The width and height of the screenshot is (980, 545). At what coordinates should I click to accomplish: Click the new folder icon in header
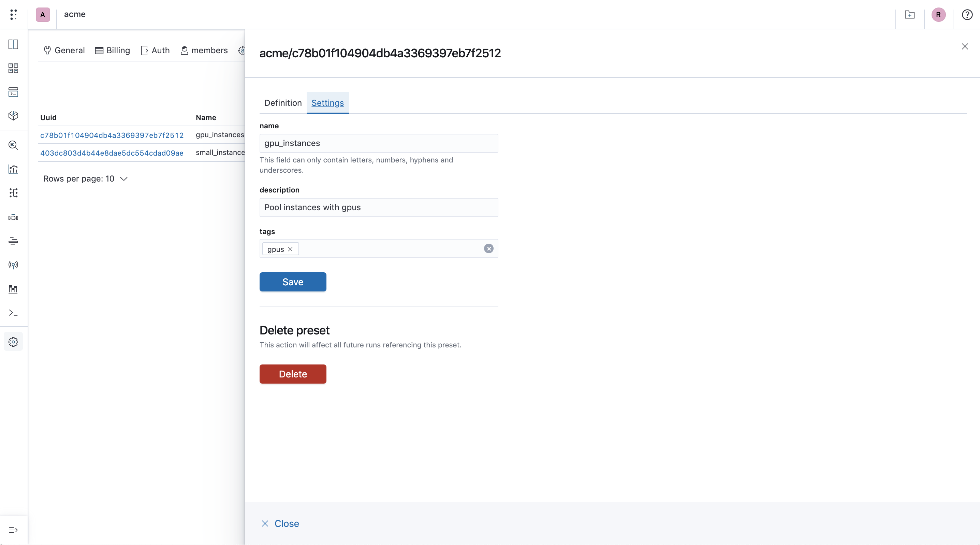910,14
